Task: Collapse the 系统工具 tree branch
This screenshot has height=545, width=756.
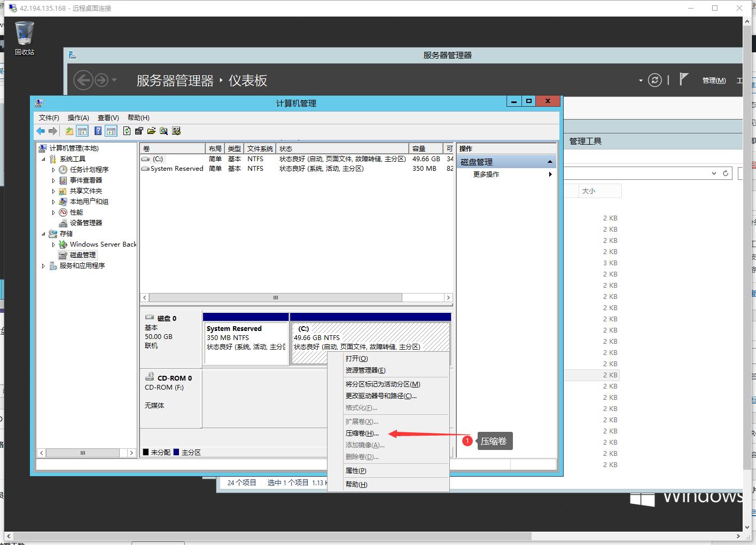Action: tap(44, 159)
